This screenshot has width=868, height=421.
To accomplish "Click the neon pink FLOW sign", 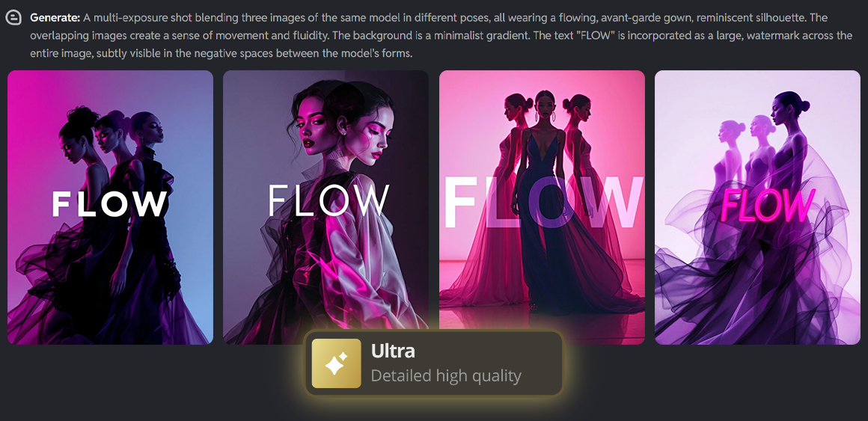I will point(768,205).
